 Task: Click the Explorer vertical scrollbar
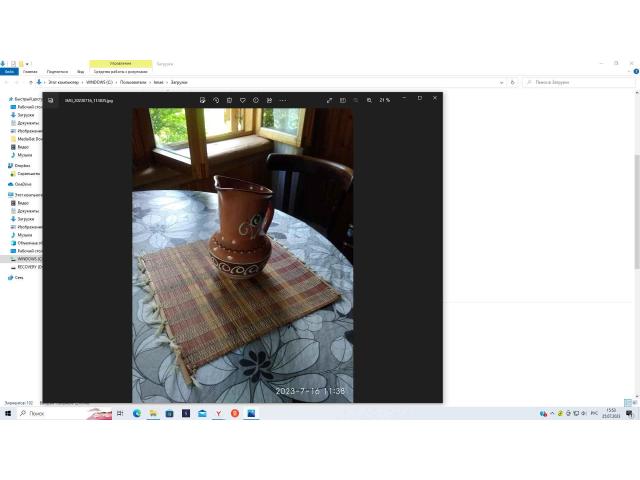point(637,212)
